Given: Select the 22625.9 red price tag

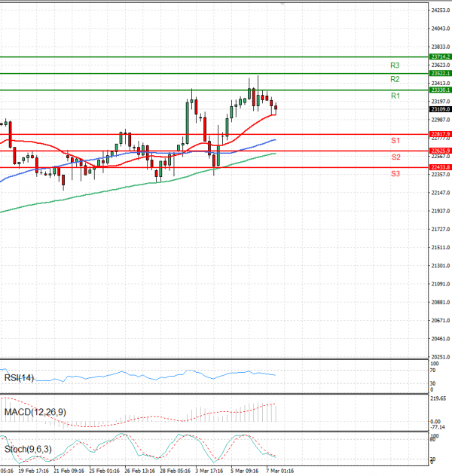Looking at the screenshot, I should [x=441, y=151].
